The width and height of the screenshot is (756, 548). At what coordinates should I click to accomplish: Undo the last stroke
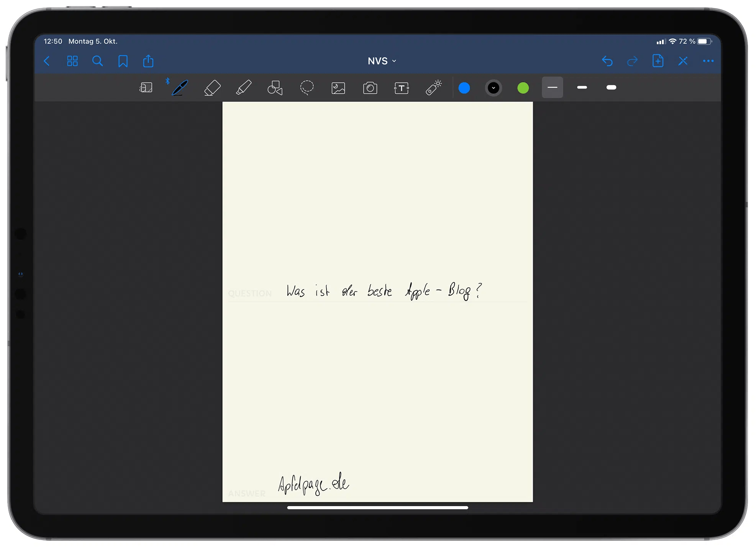pos(607,61)
